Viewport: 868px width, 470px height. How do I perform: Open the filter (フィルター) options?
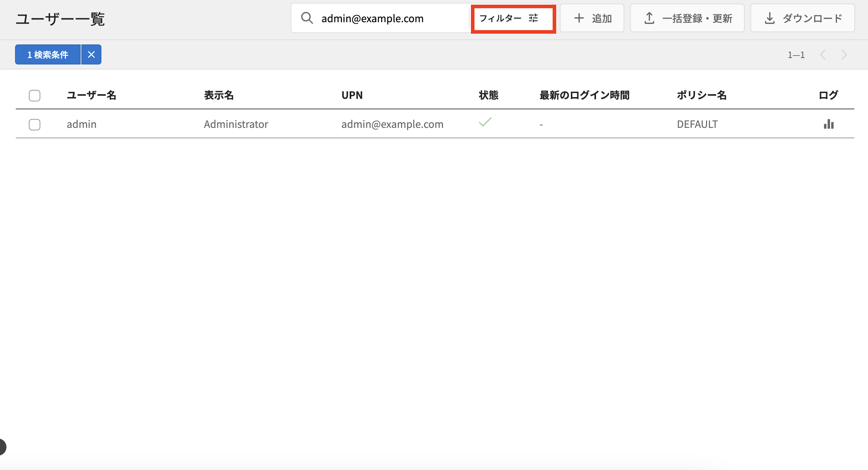tap(513, 19)
